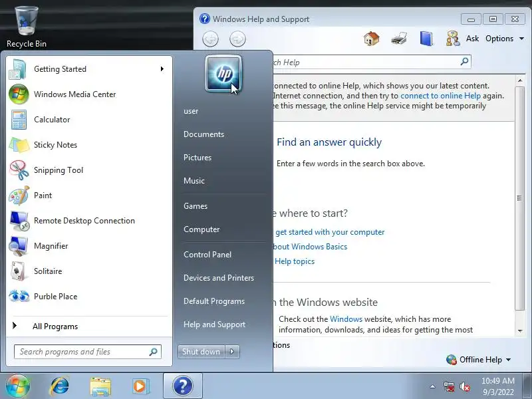Open Windows Media Player from taskbar
Screen dimensions: 532x399
(x=140, y=386)
